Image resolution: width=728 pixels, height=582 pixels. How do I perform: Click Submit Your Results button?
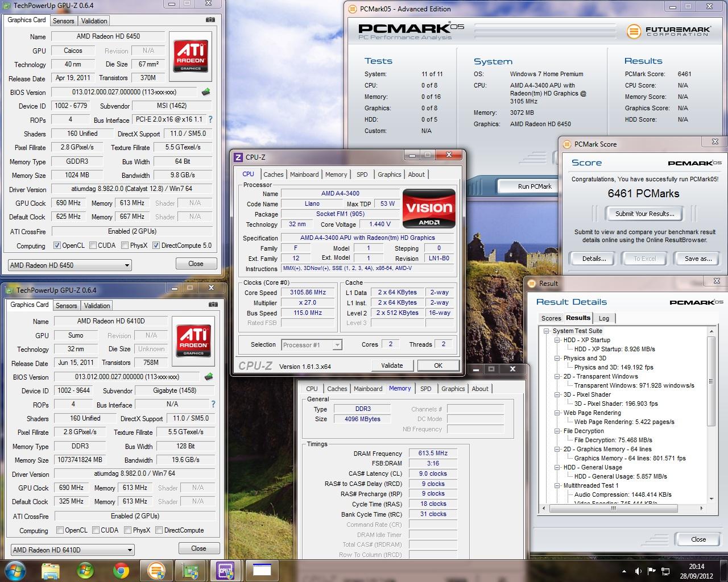tap(645, 214)
